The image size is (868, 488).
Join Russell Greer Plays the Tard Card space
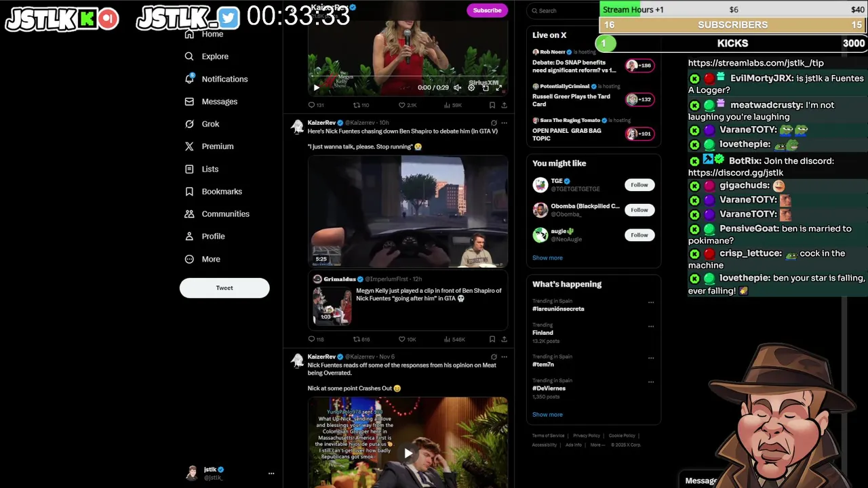click(x=639, y=100)
